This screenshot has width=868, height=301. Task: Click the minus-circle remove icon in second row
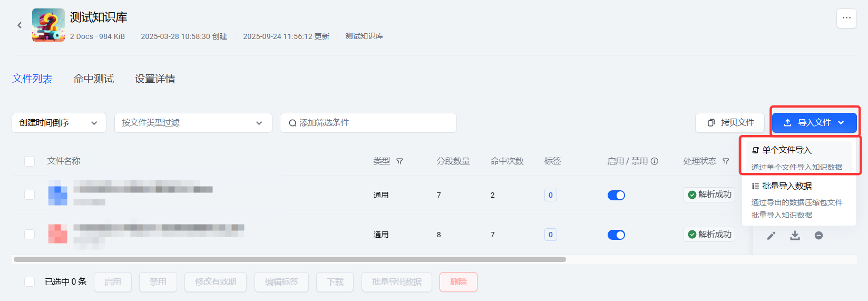[818, 236]
